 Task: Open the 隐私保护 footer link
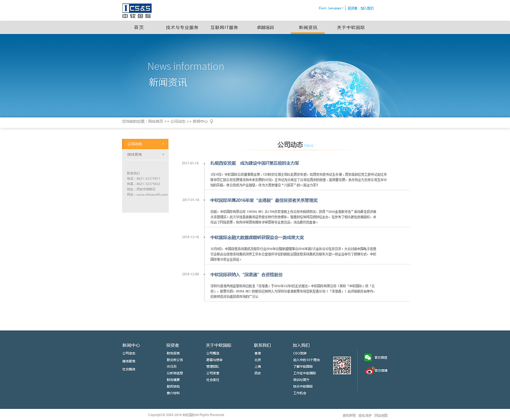tap(365, 415)
